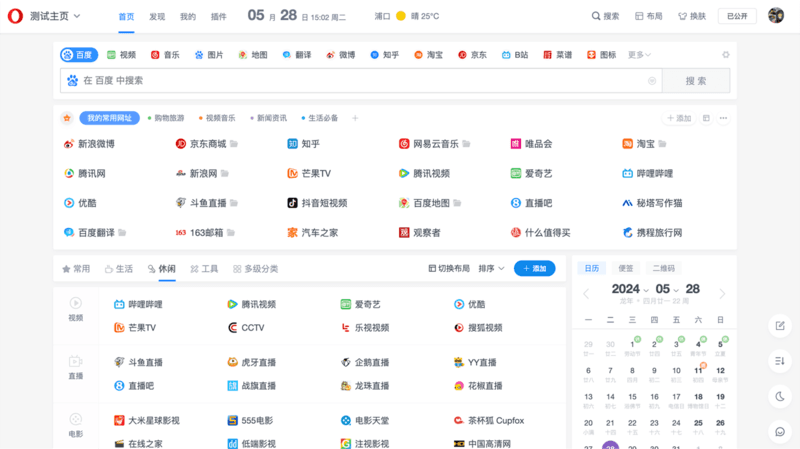
Task: Click the blue 添加 button
Action: point(535,268)
